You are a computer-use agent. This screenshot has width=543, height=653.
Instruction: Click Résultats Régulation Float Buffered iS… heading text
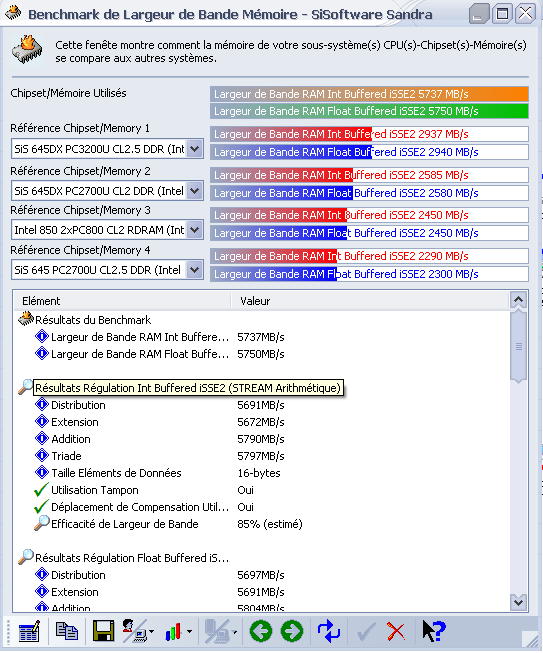pos(132,558)
